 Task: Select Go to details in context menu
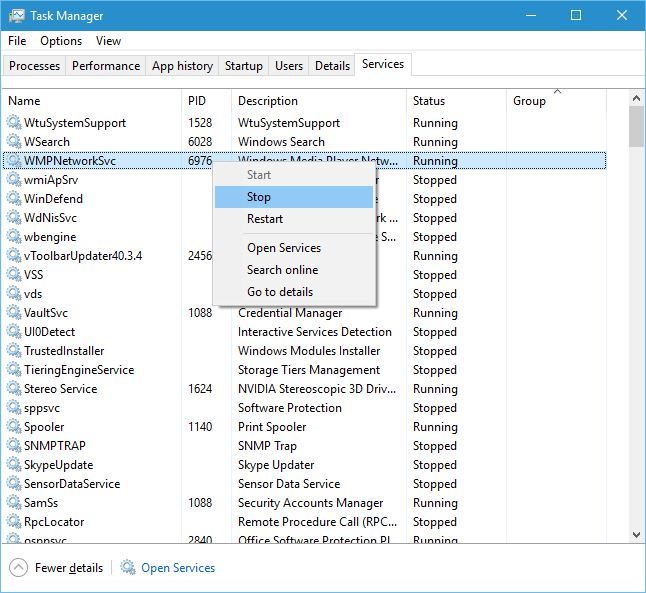294,292
